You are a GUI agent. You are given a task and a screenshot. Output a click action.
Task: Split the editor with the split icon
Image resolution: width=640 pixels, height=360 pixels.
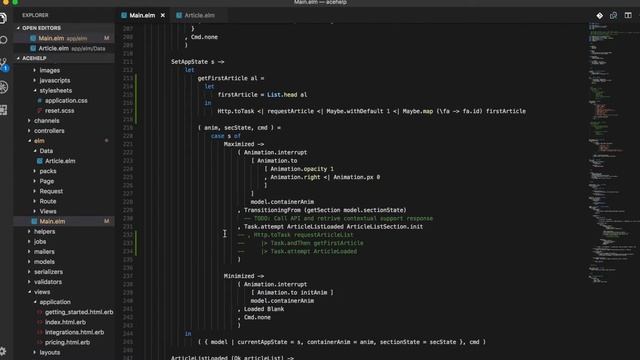coord(628,16)
